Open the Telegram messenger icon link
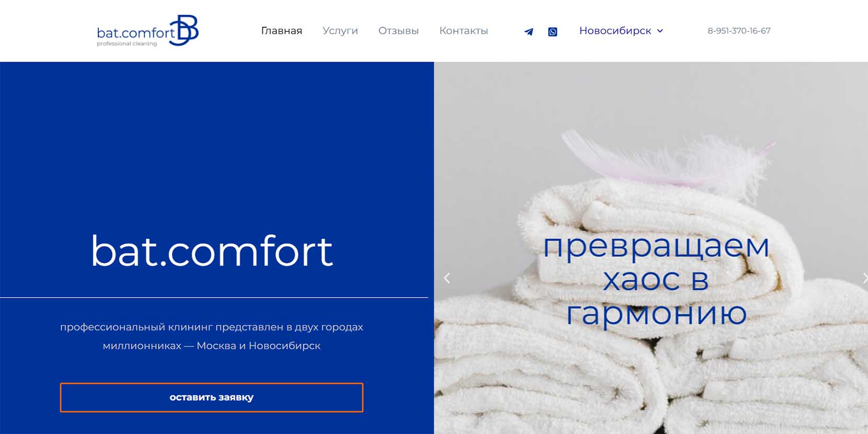868x434 pixels. click(x=529, y=31)
